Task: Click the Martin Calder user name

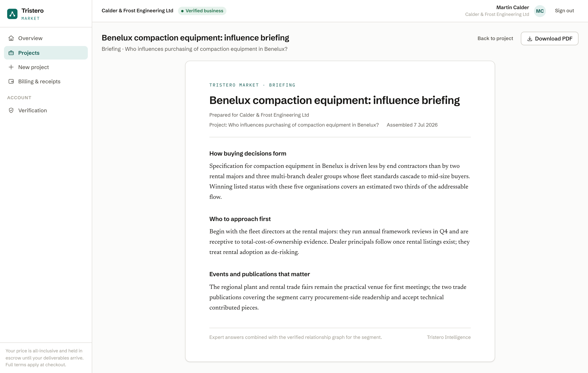Action: coord(513,7)
